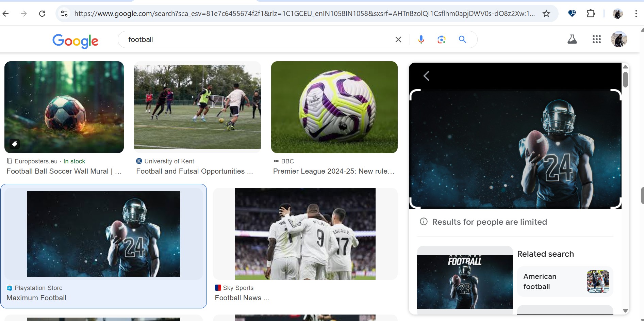Bookmark this page with the star icon
This screenshot has height=321, width=644.
(x=546, y=14)
